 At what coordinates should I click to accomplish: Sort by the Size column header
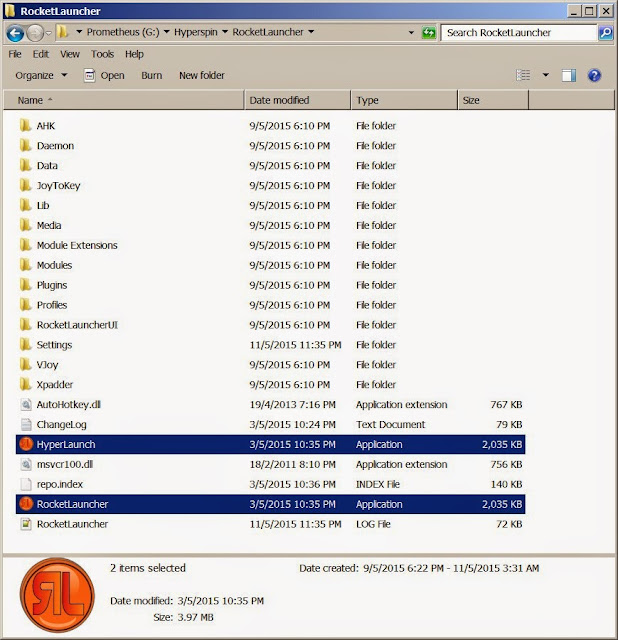pos(493,100)
